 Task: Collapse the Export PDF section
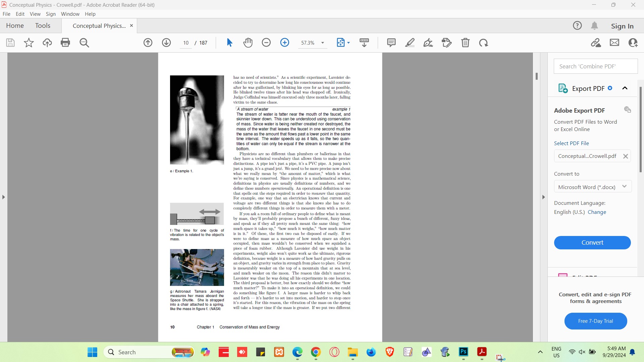pos(625,88)
